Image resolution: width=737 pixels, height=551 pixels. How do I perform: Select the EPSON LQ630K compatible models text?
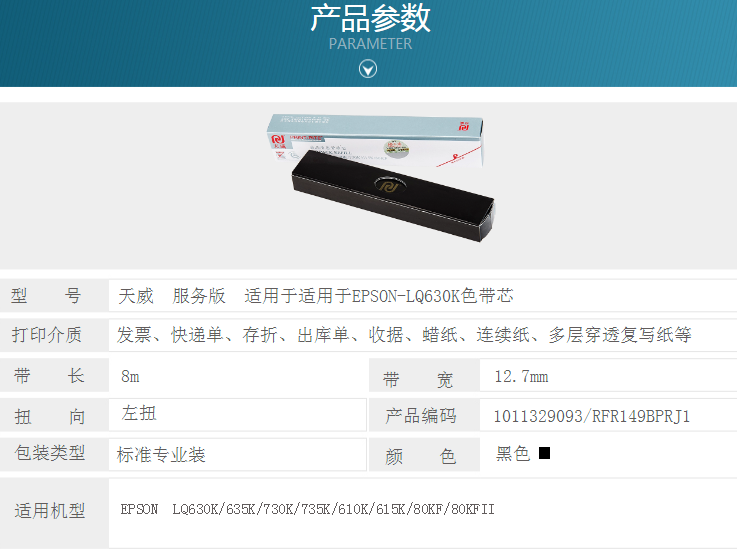coord(307,509)
